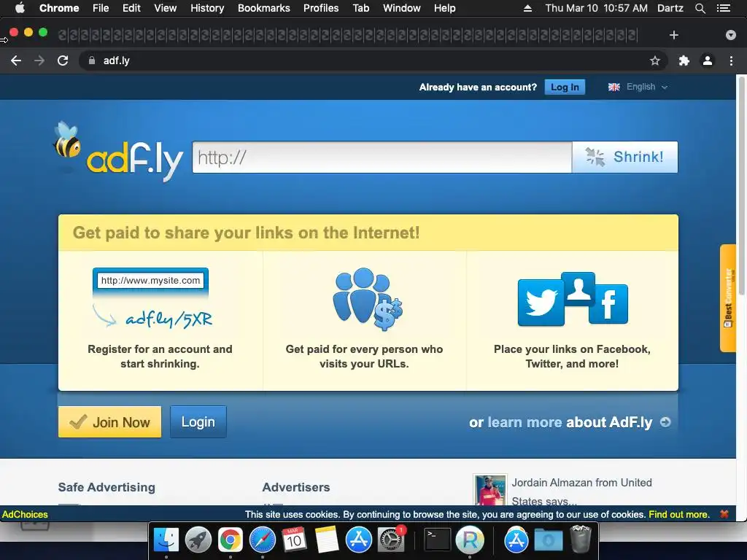Image resolution: width=747 pixels, height=560 pixels.
Task: Click the Login button beside Join Now
Action: pos(198,422)
